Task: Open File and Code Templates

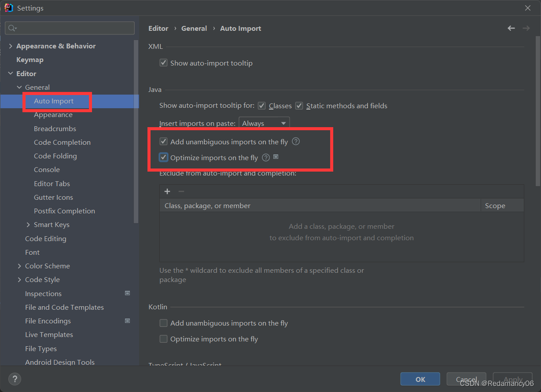Action: pyautogui.click(x=64, y=307)
